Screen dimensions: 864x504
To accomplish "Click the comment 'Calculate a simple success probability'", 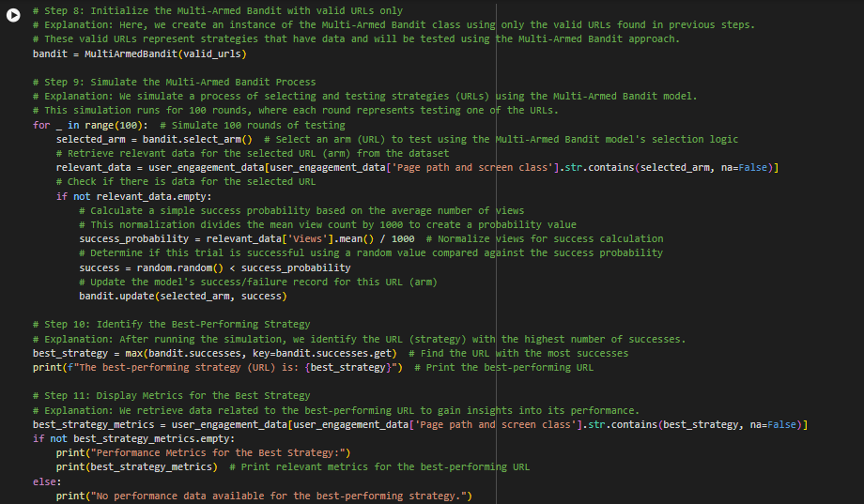I will tap(301, 211).
